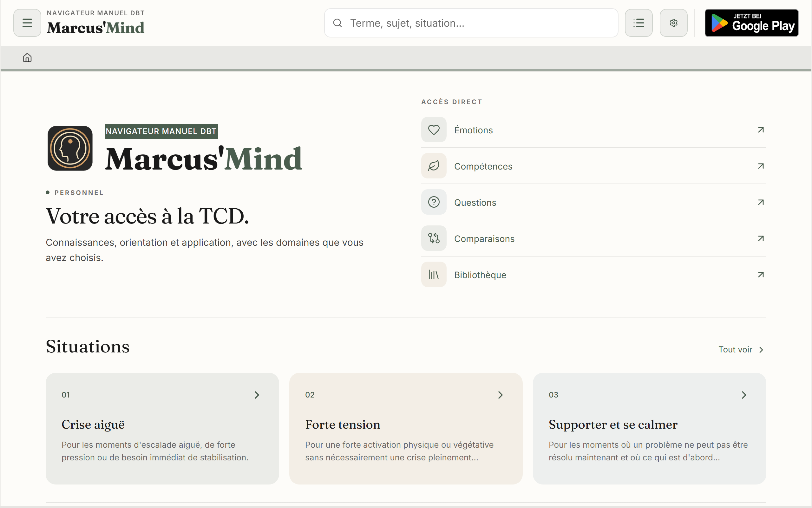Click the Marcus'Mind header title
The width and height of the screenshot is (812, 508).
click(x=95, y=28)
